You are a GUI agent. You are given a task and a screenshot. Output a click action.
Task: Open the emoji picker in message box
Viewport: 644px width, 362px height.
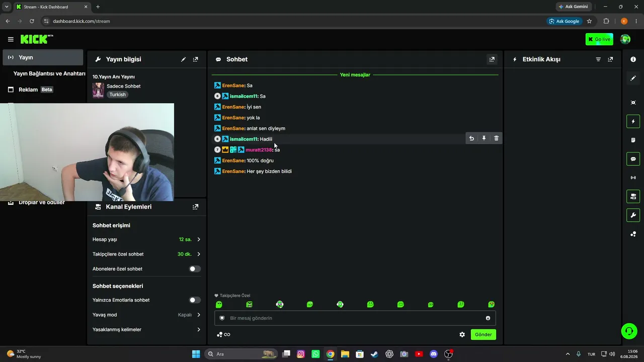(488, 318)
